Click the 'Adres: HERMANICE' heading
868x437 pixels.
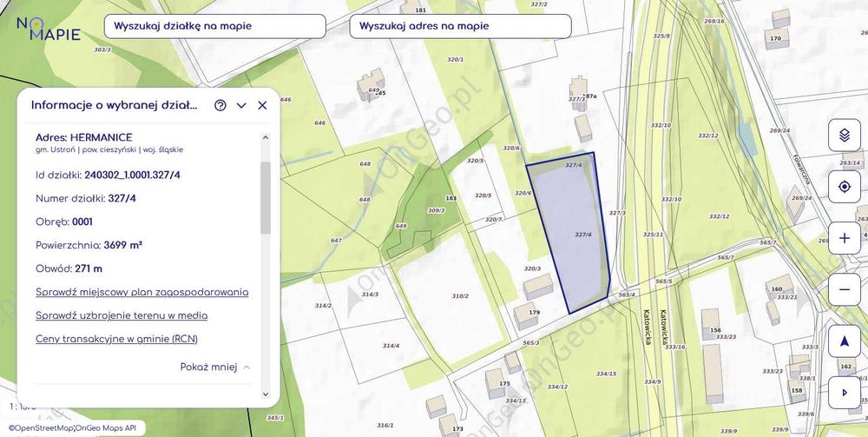tap(83, 137)
